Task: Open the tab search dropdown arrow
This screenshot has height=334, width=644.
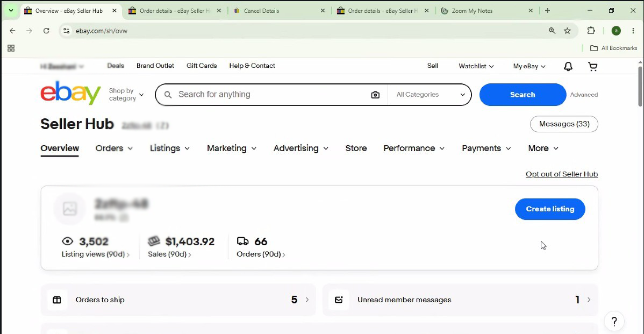Action: (11, 11)
